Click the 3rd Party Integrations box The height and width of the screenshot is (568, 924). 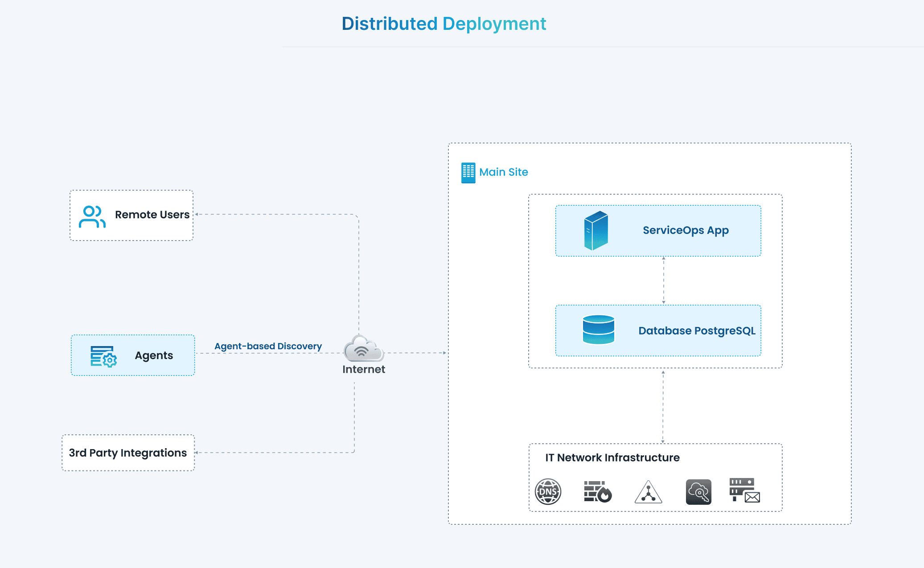tap(128, 453)
